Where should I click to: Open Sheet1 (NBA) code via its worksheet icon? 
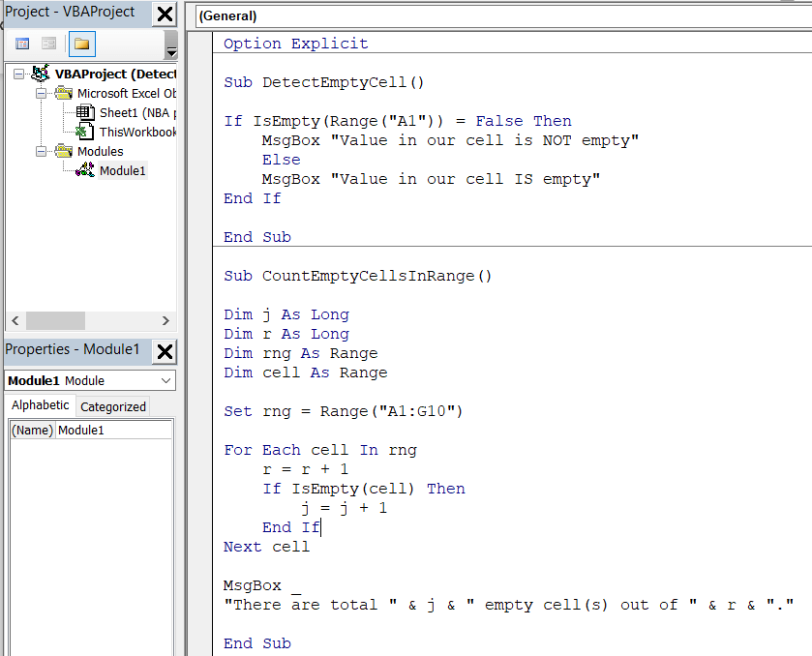(83, 111)
